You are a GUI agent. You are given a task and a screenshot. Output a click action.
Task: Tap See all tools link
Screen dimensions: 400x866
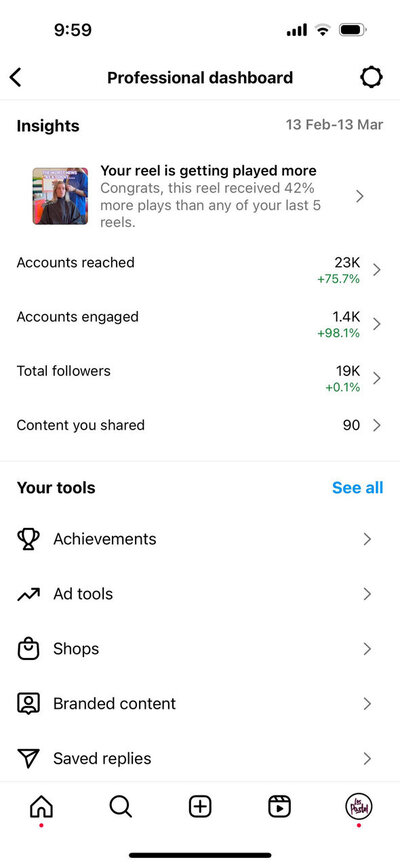[357, 488]
